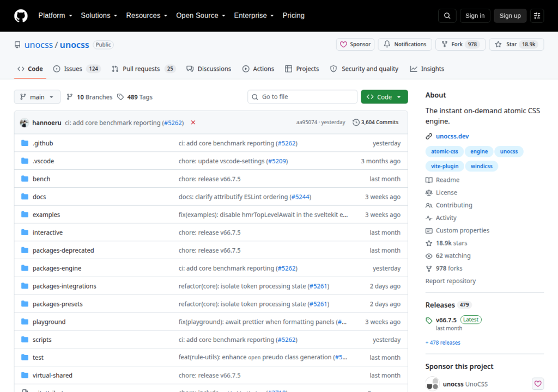Expand the Enterprise menu

pyautogui.click(x=254, y=16)
